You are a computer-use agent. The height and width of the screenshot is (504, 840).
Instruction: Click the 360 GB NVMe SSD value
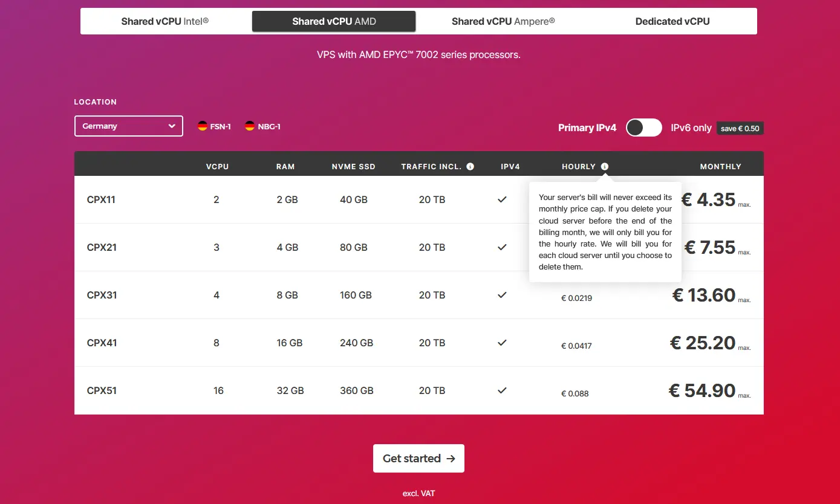tap(357, 390)
